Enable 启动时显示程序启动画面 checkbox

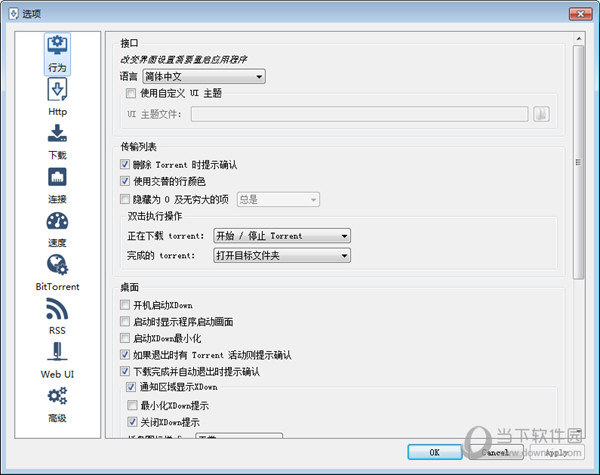click(125, 321)
